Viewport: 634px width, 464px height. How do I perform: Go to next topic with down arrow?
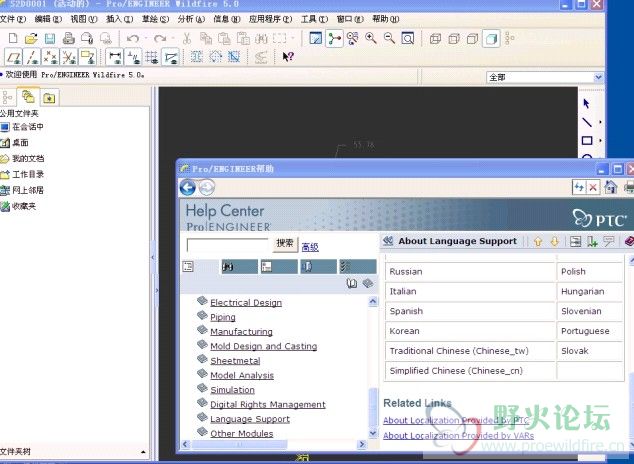(x=554, y=242)
